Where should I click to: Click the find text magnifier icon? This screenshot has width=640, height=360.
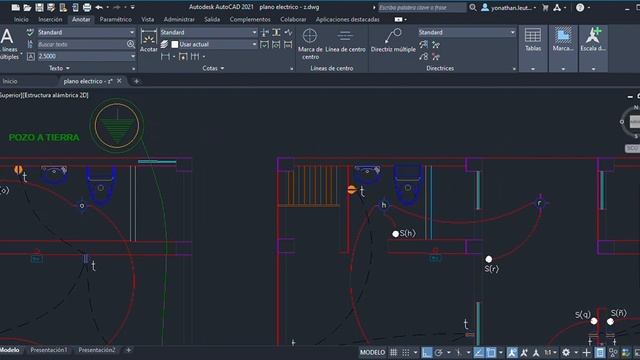(x=131, y=44)
